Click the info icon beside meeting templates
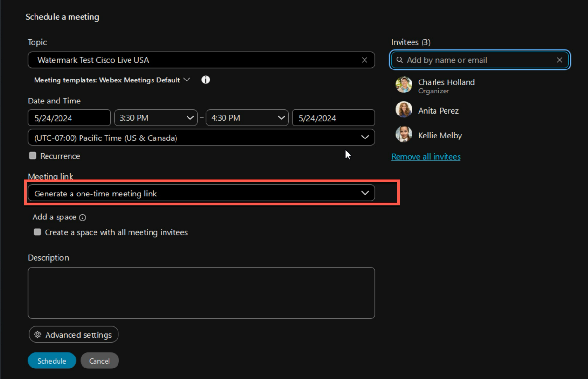This screenshot has height=379, width=588. pyautogui.click(x=206, y=80)
